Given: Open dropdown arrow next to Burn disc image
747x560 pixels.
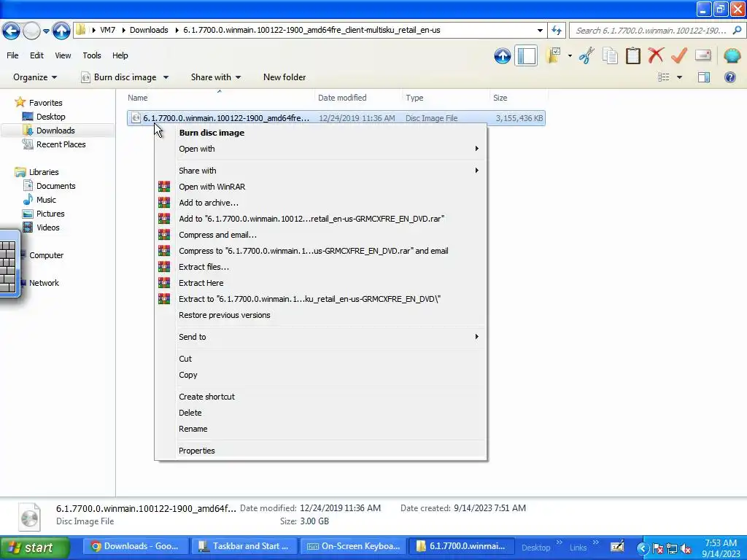Looking at the screenshot, I should tap(166, 77).
